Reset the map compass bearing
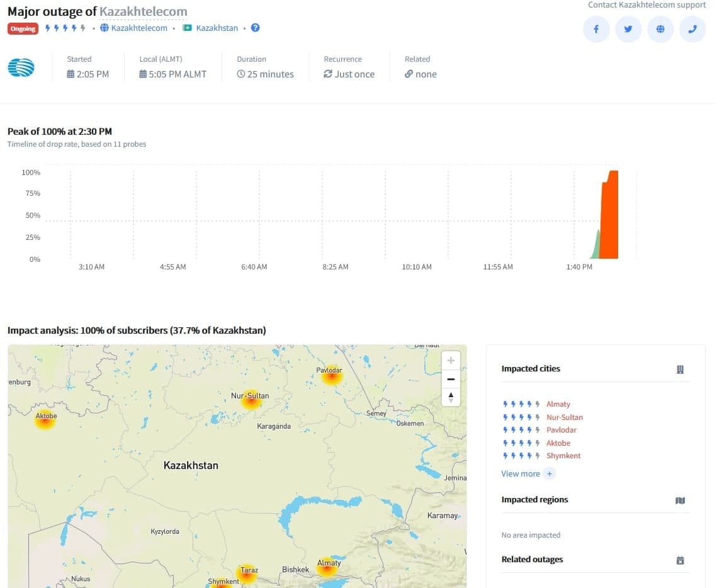The image size is (722, 588). (451, 397)
